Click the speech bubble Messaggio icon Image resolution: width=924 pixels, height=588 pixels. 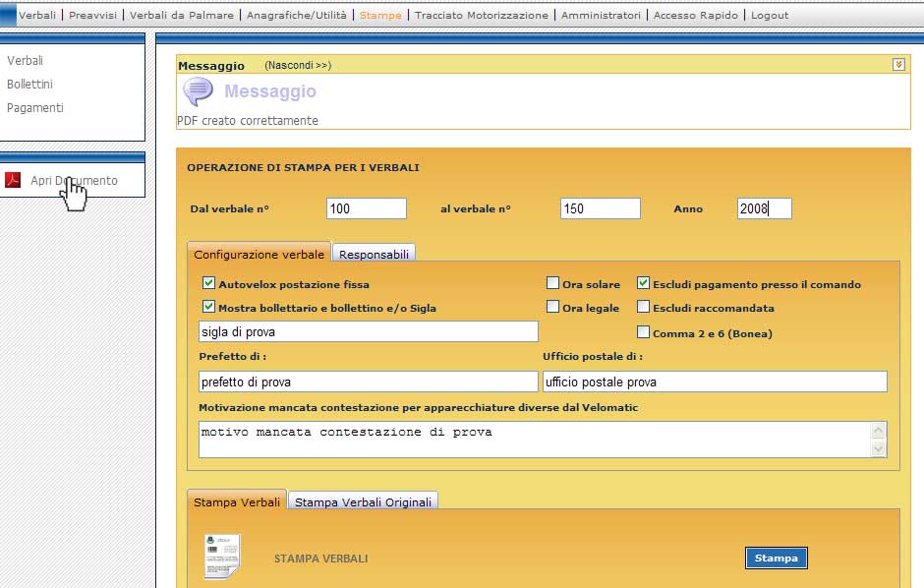(x=198, y=91)
